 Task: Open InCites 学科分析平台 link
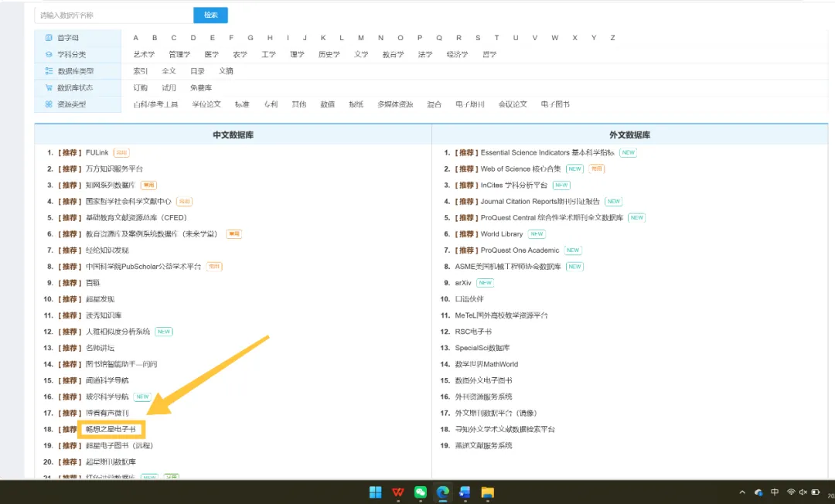[514, 186]
